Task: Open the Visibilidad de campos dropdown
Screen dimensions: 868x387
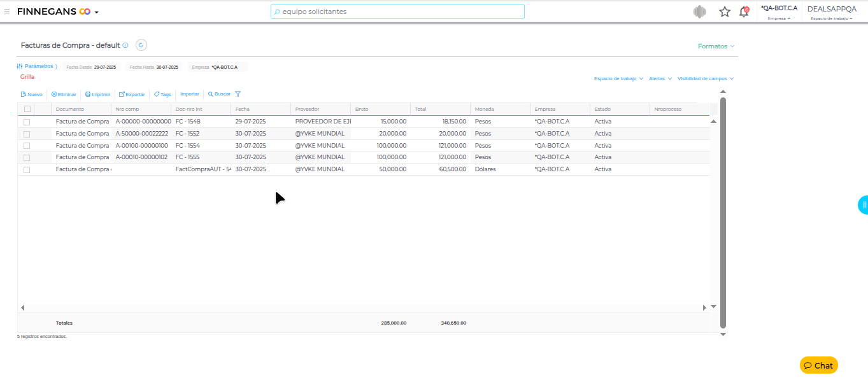Action: pos(706,79)
